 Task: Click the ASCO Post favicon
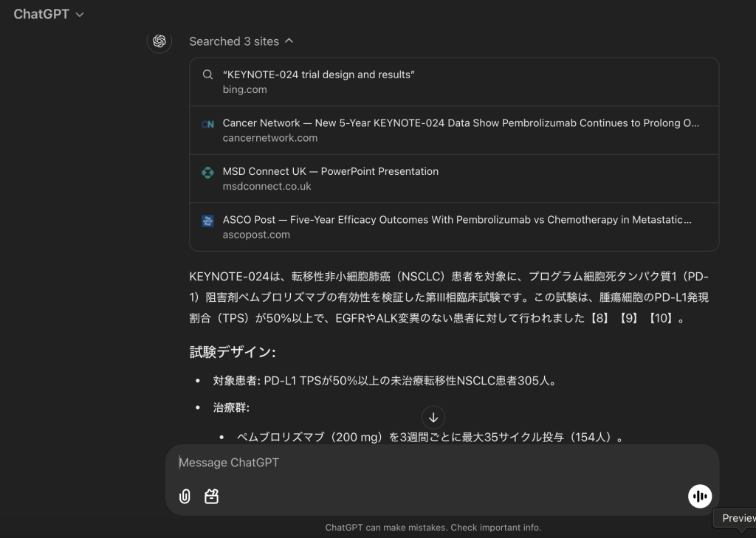[207, 219]
